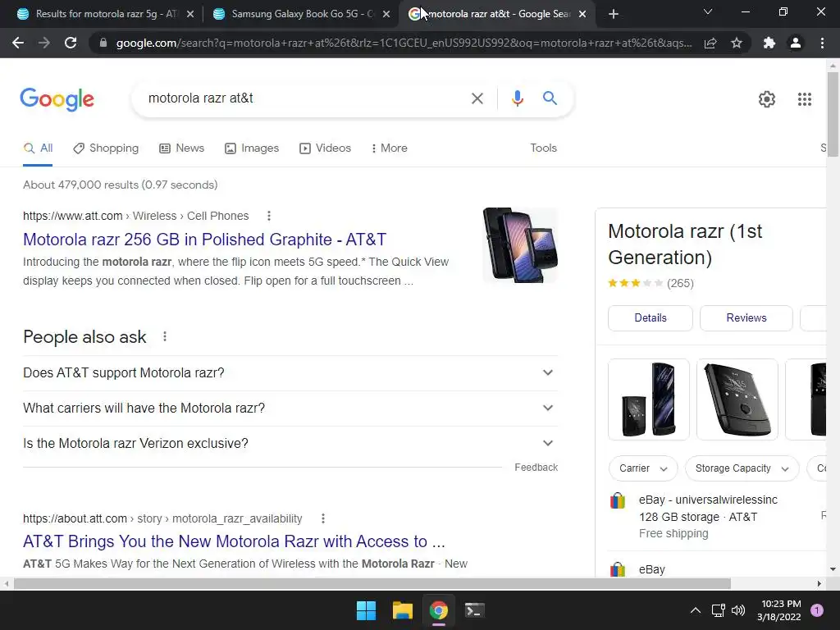This screenshot has width=840, height=630.
Task: Reload the page with the refresh icon
Action: pos(71,43)
